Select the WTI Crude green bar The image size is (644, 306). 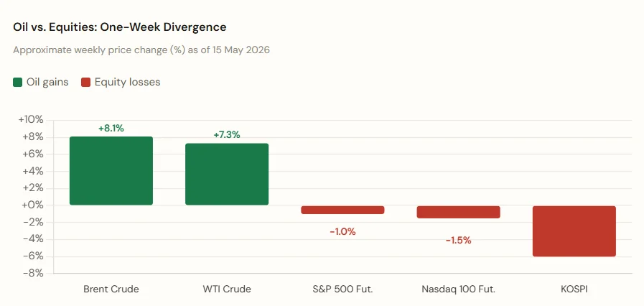[227, 174]
